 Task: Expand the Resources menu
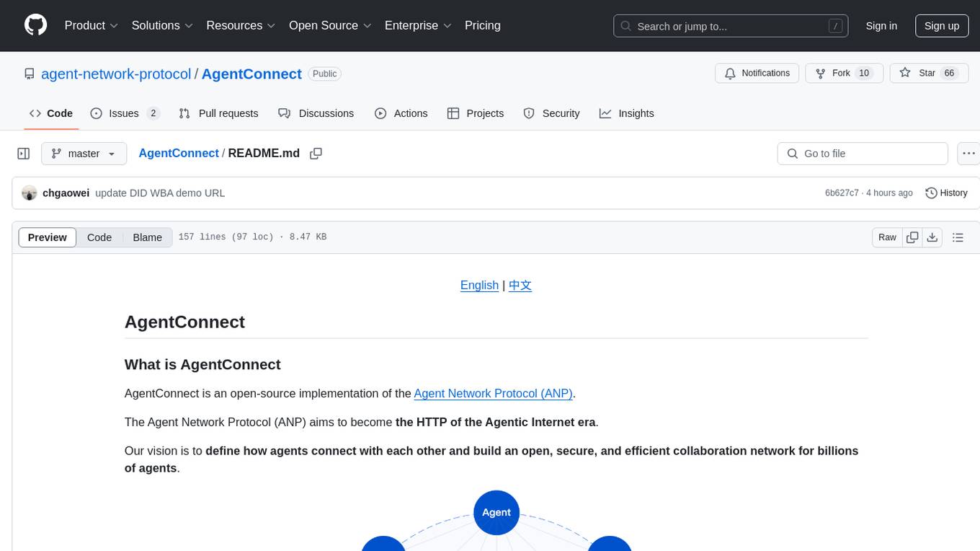(241, 25)
